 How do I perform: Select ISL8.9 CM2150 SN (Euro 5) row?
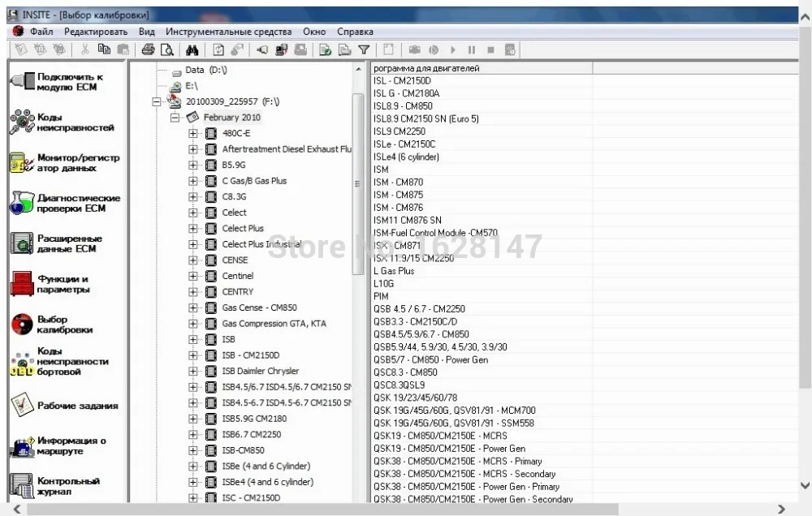(426, 118)
